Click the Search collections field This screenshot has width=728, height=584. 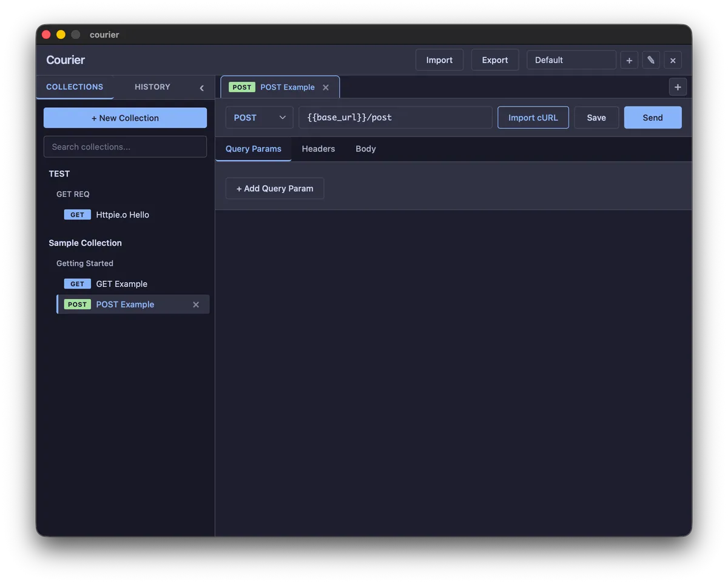[125, 147]
